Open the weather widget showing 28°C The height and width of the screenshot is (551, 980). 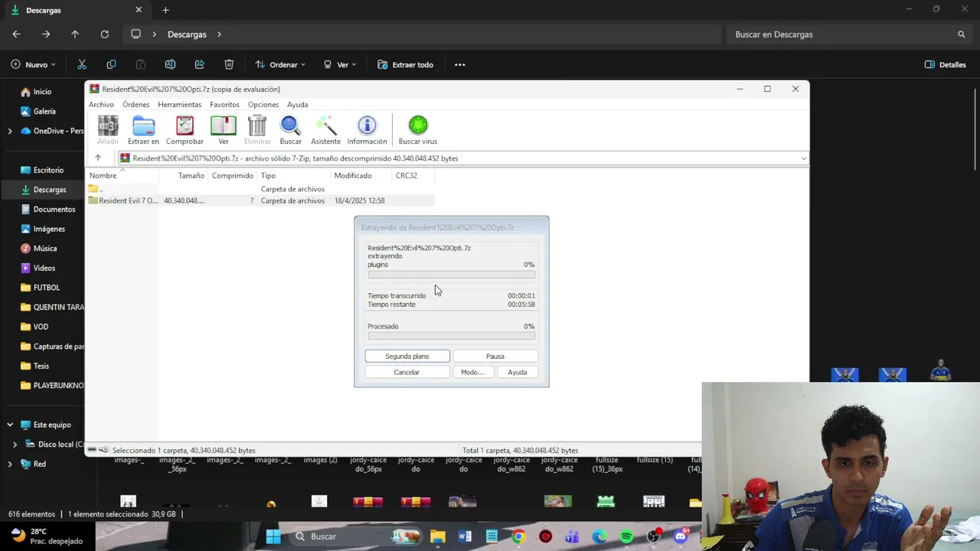pyautogui.click(x=47, y=536)
